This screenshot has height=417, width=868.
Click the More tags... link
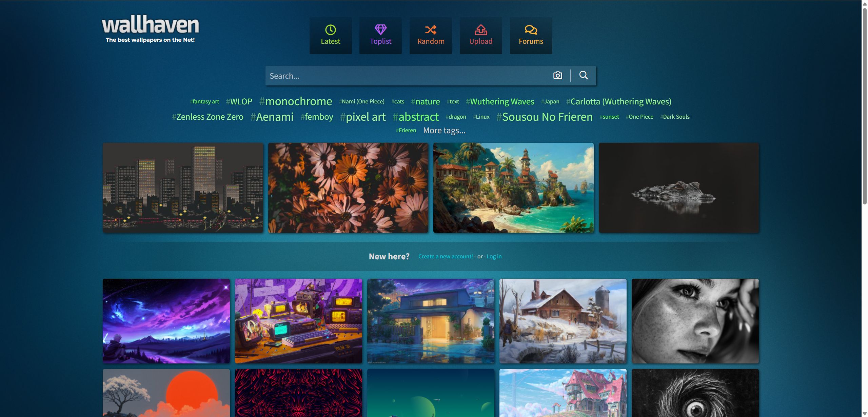[x=444, y=130]
